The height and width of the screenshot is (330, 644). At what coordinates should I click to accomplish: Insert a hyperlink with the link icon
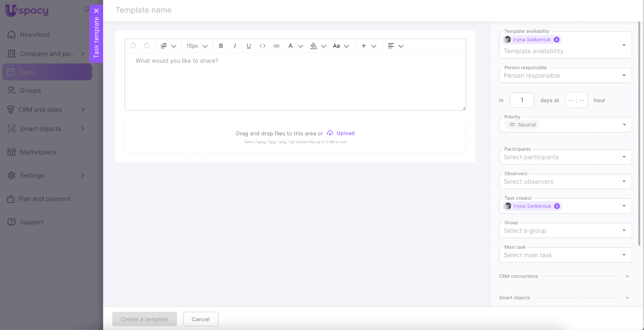coord(276,46)
